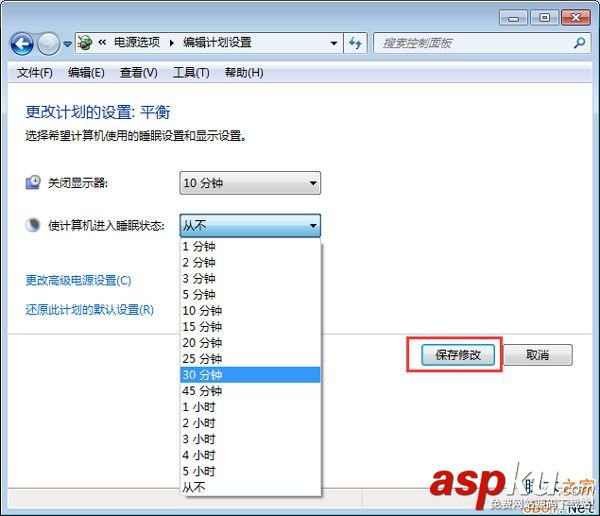This screenshot has width=600, height=516.
Task: Click the greyed forward navigation arrow
Action: tap(48, 44)
